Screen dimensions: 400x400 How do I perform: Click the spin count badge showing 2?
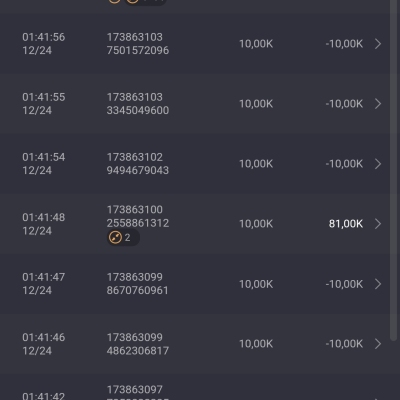click(123, 238)
